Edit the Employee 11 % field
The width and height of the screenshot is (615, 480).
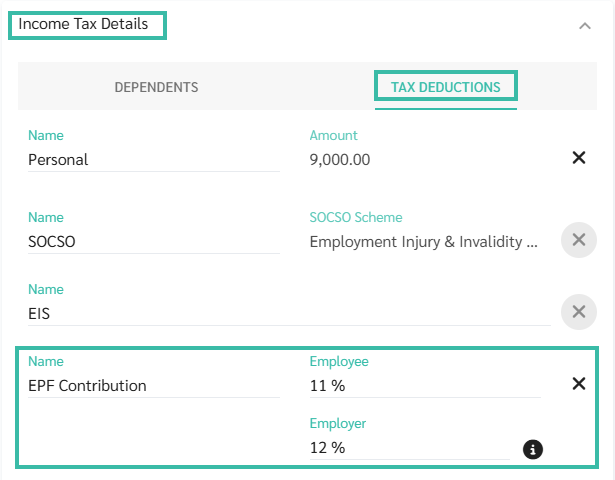click(425, 386)
